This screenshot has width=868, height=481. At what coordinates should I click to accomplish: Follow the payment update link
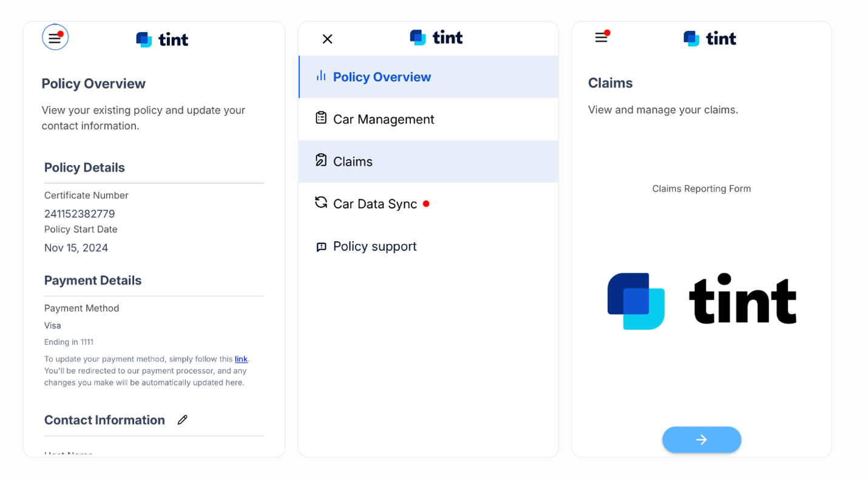[241, 358]
